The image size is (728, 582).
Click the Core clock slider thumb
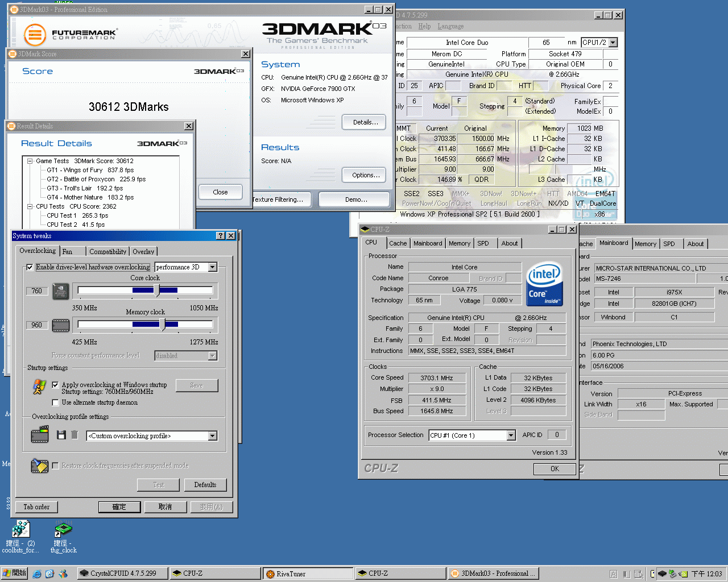(x=157, y=290)
